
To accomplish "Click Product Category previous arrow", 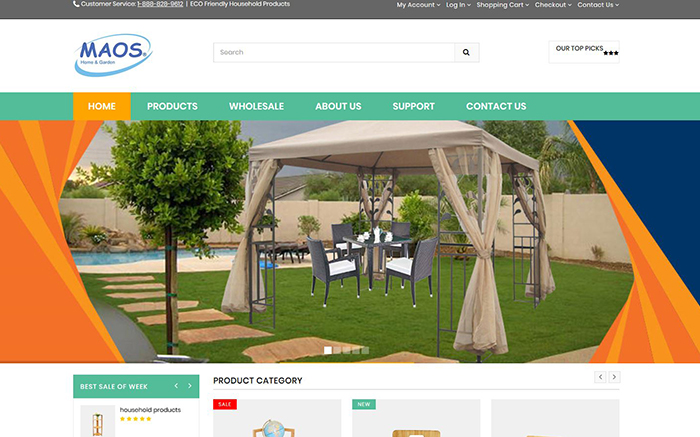I will coord(600,377).
